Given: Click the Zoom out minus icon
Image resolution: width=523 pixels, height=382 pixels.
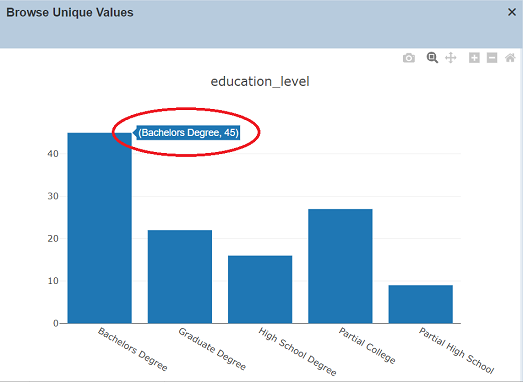Looking at the screenshot, I should click(492, 58).
